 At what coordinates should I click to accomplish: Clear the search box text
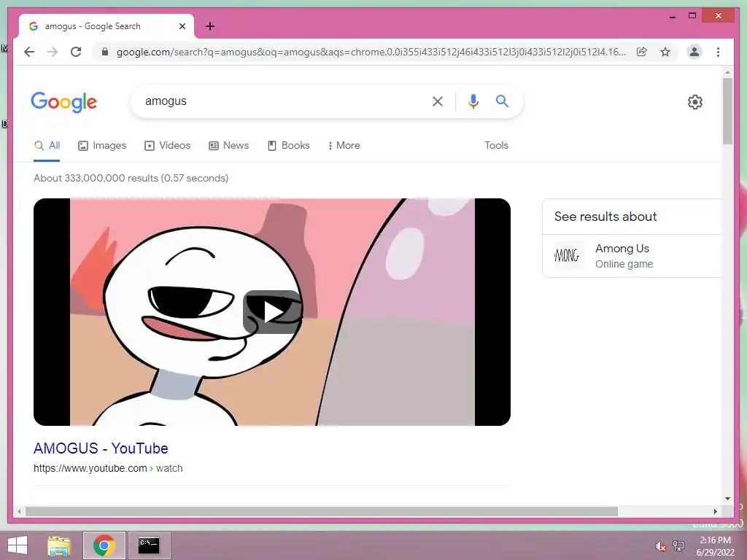[438, 101]
